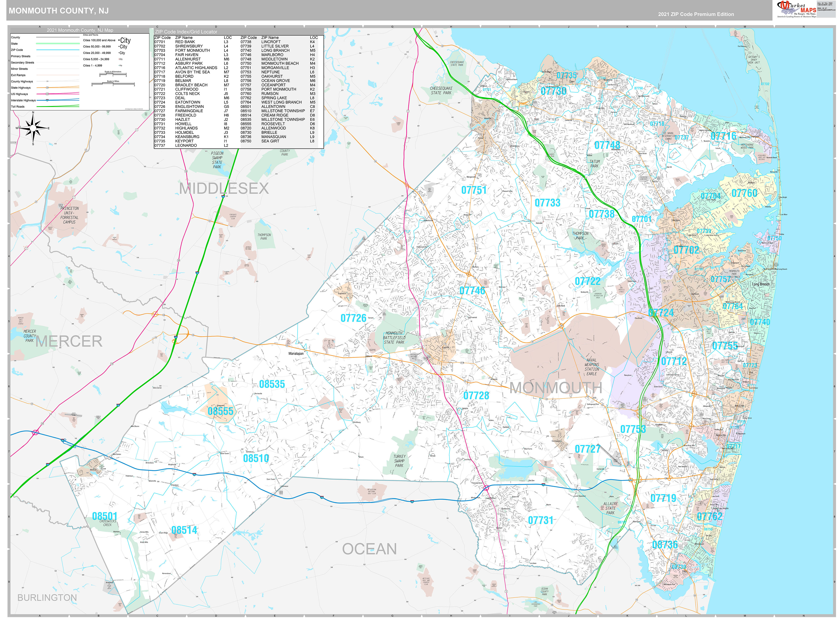Select the 'Toll Roads' legend entry

[x=45, y=107]
